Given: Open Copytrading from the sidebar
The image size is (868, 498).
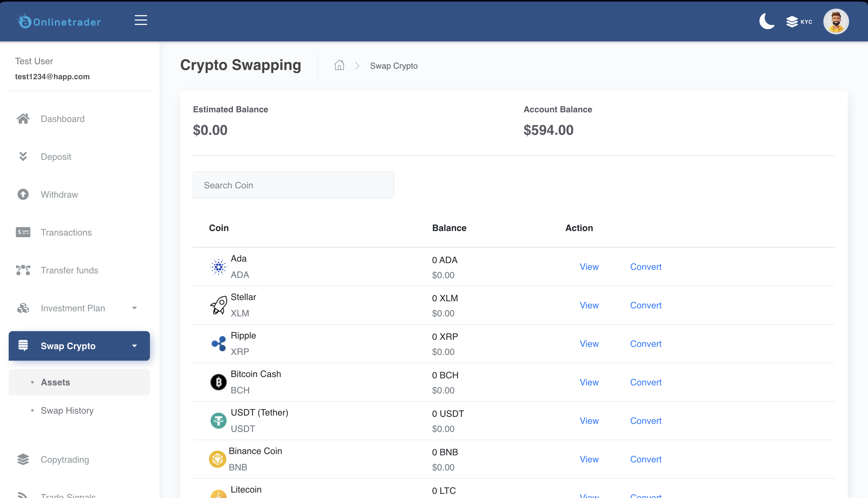Looking at the screenshot, I should (65, 459).
